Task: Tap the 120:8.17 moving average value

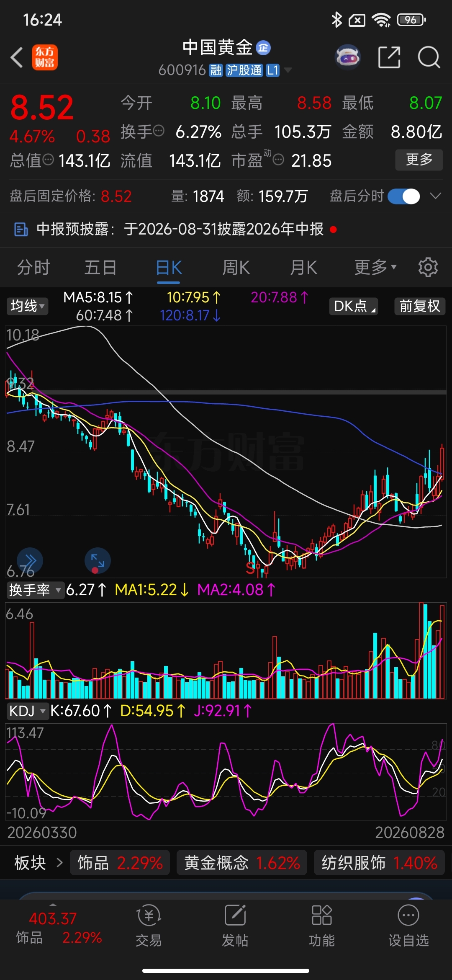Action: [190, 315]
